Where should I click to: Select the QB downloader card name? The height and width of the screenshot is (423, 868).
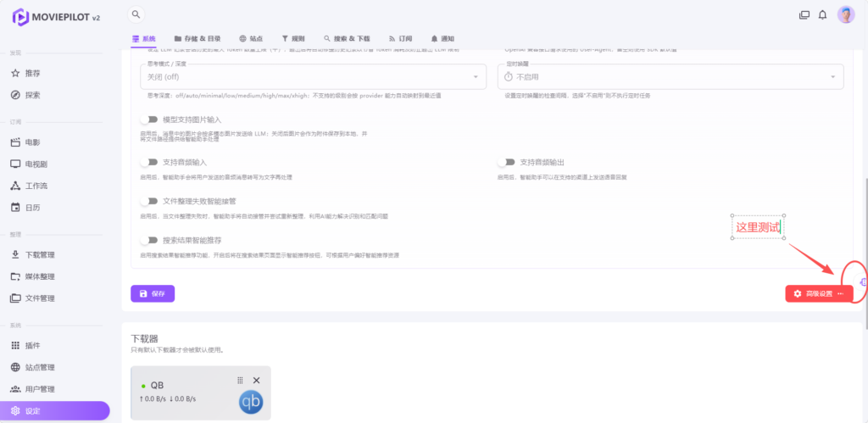(x=157, y=386)
